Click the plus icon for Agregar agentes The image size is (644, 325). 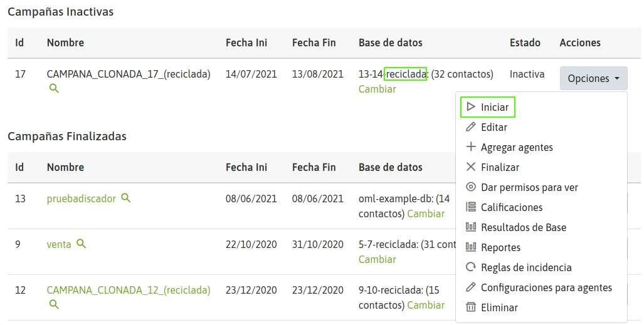pos(471,147)
